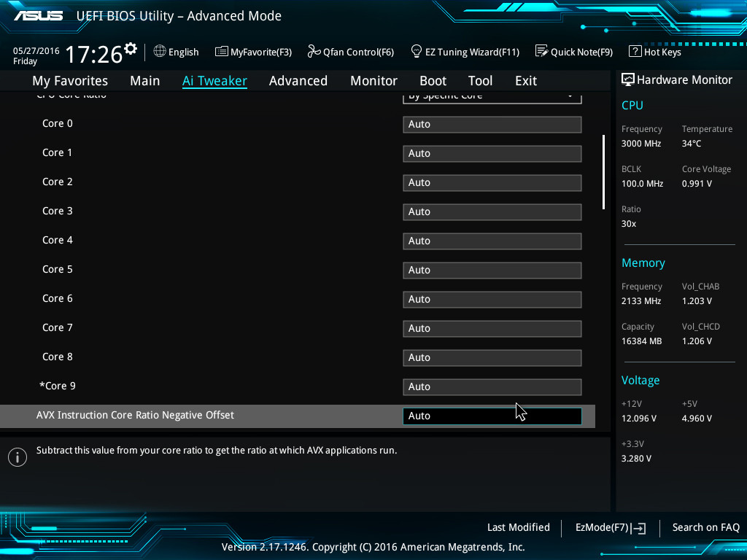The height and width of the screenshot is (560, 747).
Task: Click the vertical scrollbar in the settings list
Action: click(x=603, y=172)
